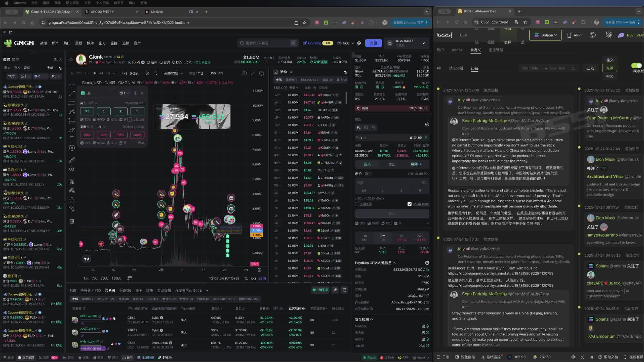644x362 pixels.
Task: Lock all drawings with padlock tool
Action: coord(72,200)
